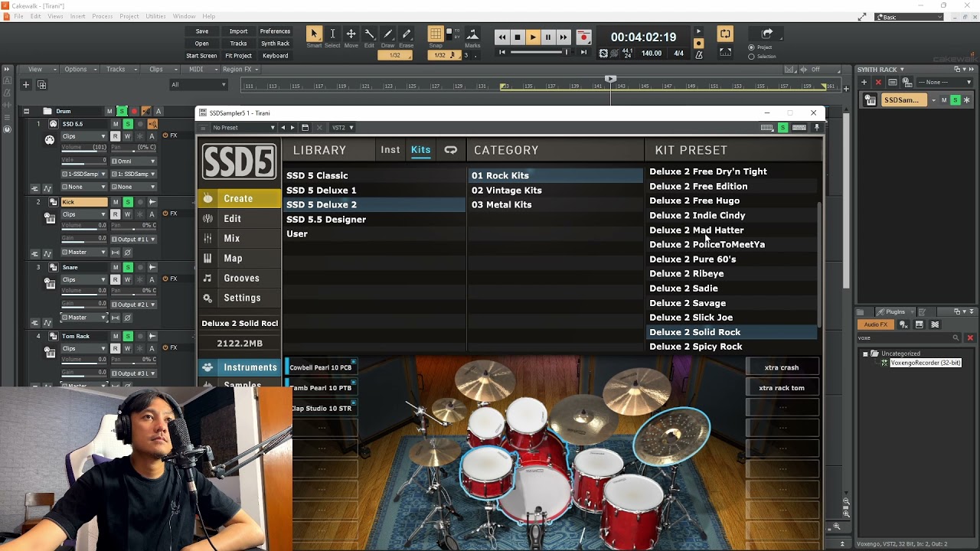Image resolution: width=980 pixels, height=551 pixels.
Task: Mute SSDSampler in Synth Rack
Action: pos(944,100)
